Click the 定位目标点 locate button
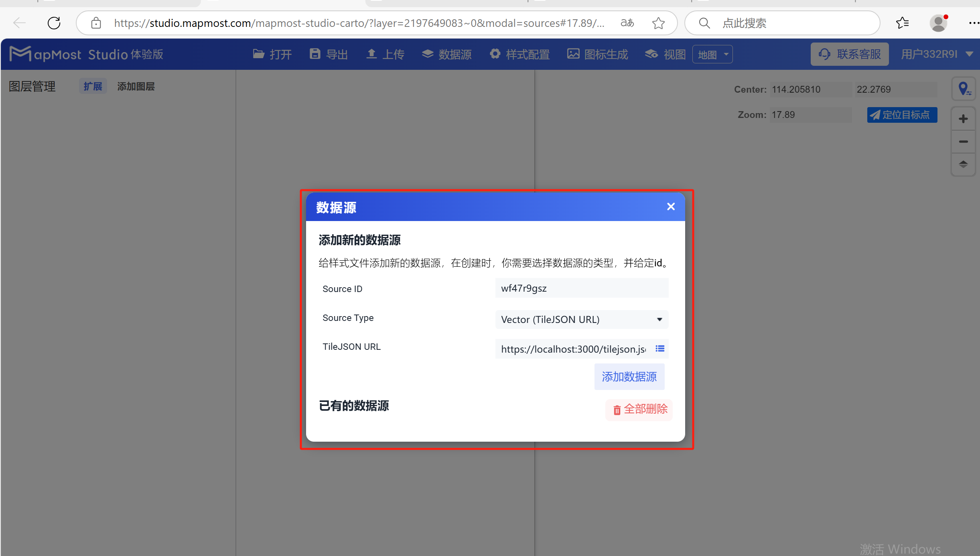 (x=902, y=115)
